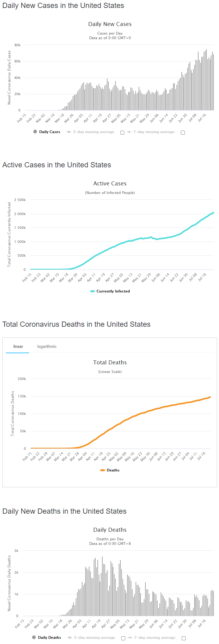Click the end of the Active Cases line
Screen dimensions: 219x644
point(213,212)
